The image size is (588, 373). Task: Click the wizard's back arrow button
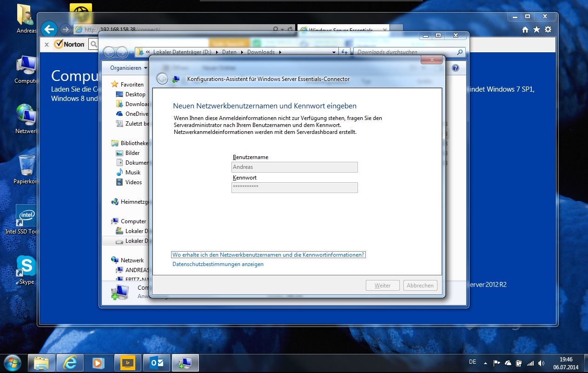tap(162, 79)
